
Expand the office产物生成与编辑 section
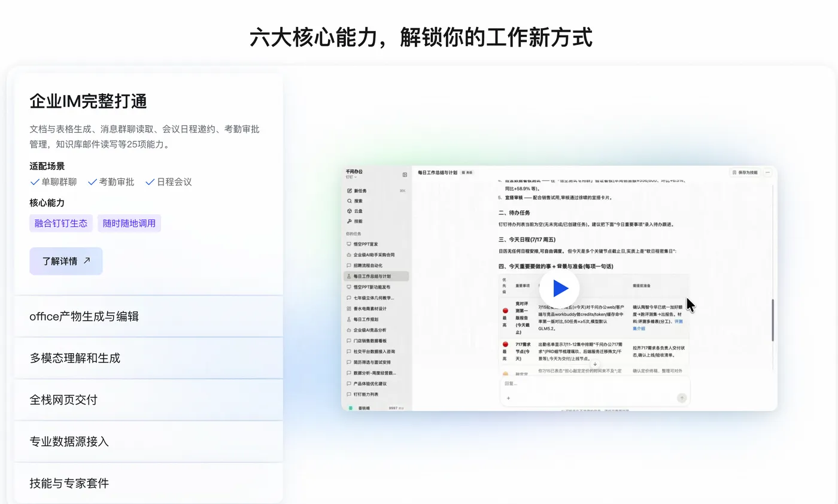(148, 316)
